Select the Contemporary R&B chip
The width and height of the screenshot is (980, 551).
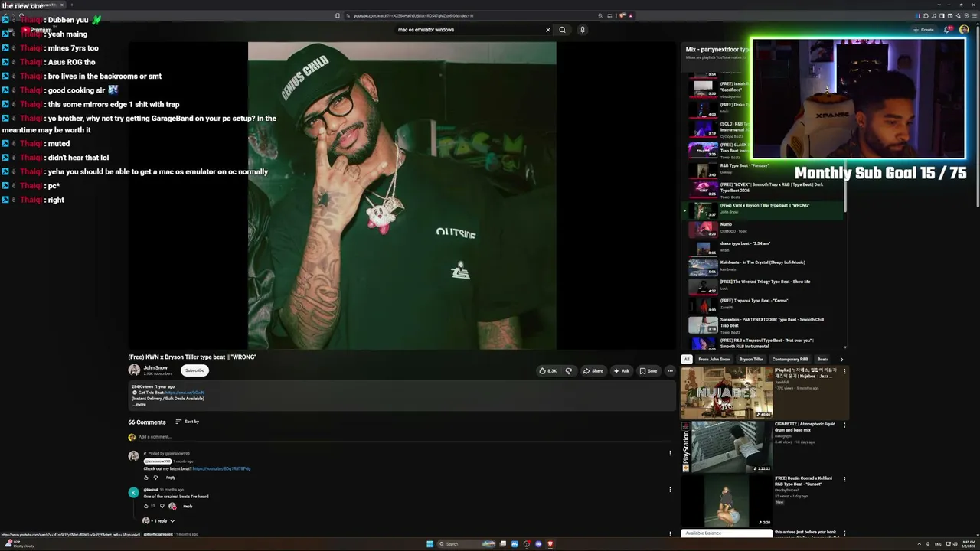[x=790, y=359]
